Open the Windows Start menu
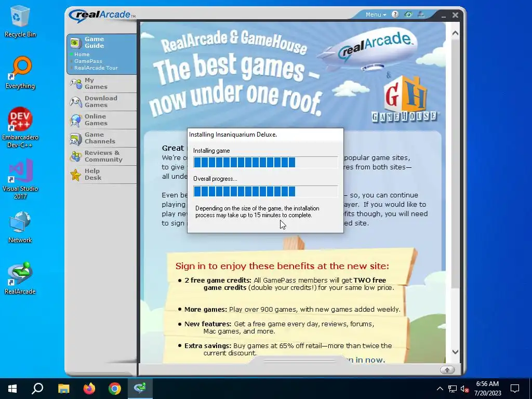Viewport: 532px width, 399px height. pos(12,389)
